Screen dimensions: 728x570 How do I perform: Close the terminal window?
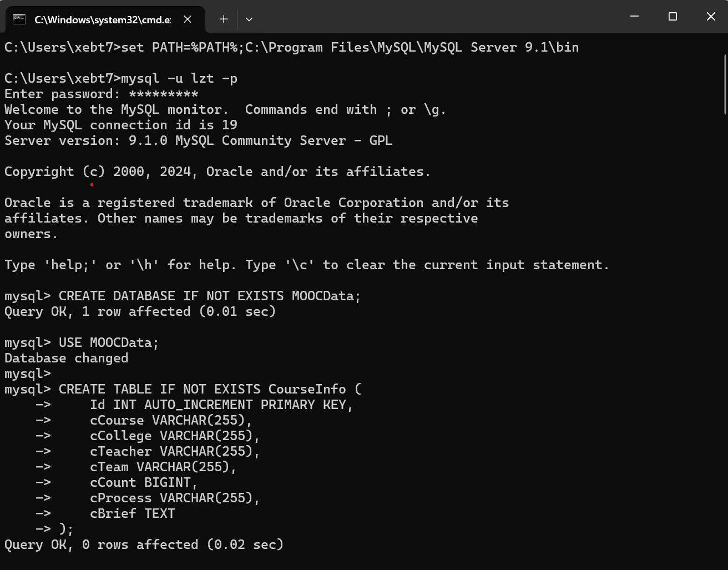click(711, 17)
